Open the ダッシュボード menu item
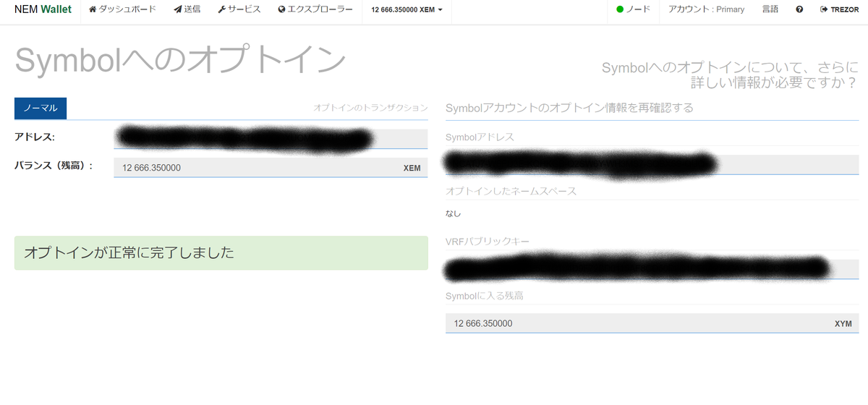 point(122,9)
